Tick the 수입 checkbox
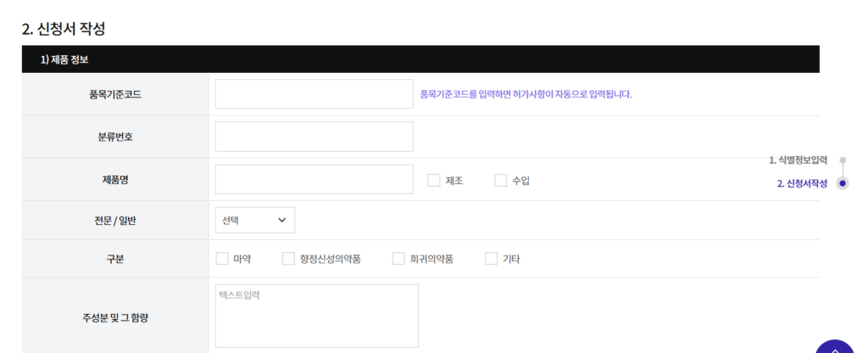This screenshot has height=353, width=868. tap(501, 180)
